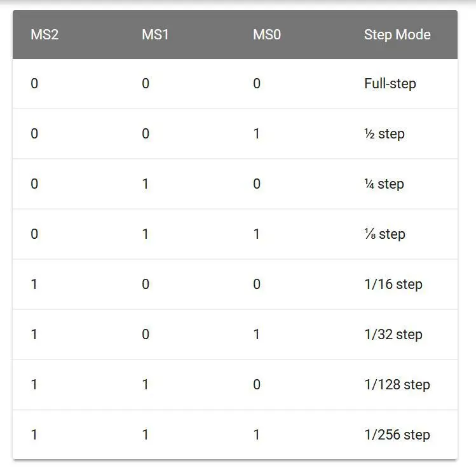Select the 1/32 step cell
The width and height of the screenshot is (476, 470).
coord(393,334)
